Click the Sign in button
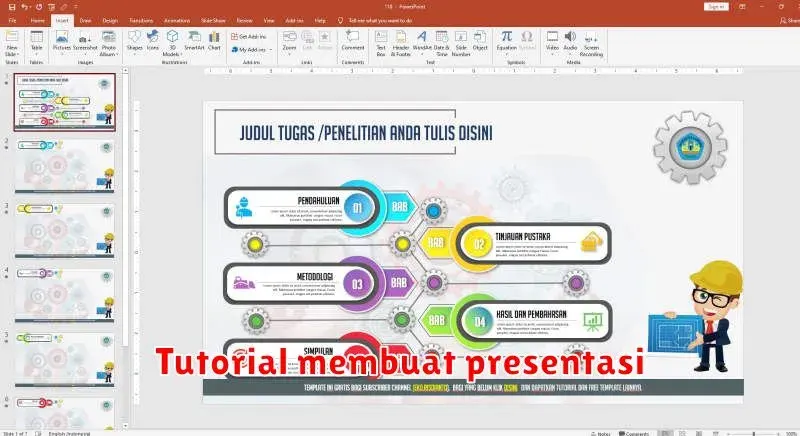800x436 pixels. [716, 7]
